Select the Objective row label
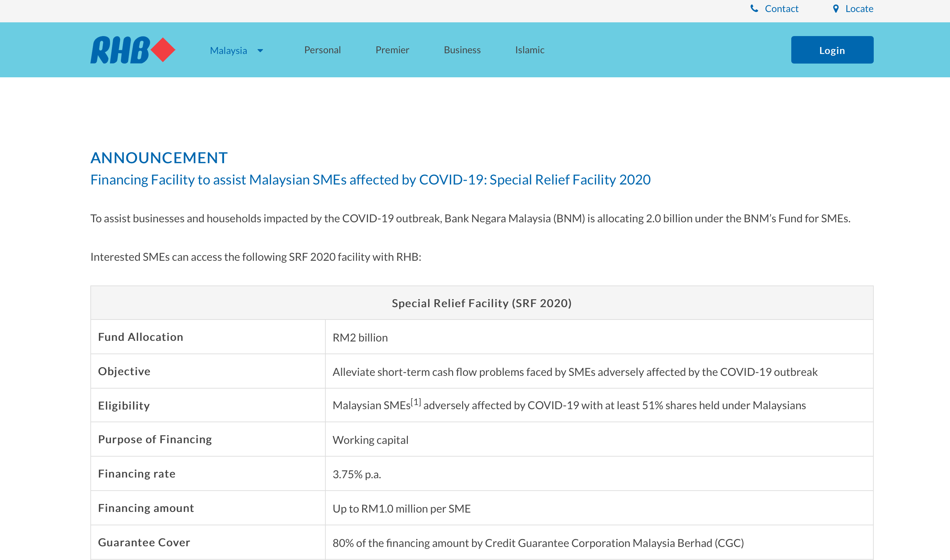950x560 pixels. tap(124, 371)
